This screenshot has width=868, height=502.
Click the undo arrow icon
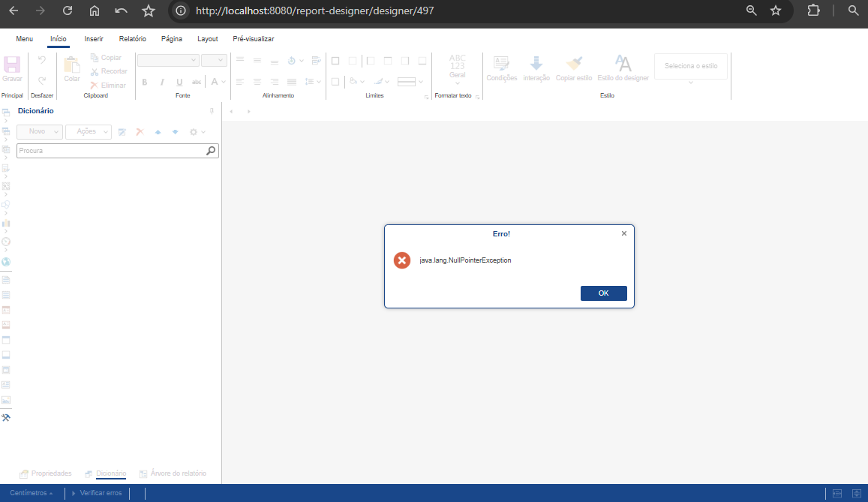pos(42,60)
